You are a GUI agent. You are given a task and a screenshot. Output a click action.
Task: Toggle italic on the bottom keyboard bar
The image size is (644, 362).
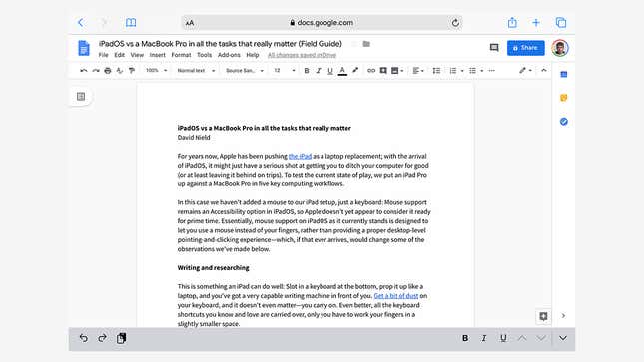(484, 338)
